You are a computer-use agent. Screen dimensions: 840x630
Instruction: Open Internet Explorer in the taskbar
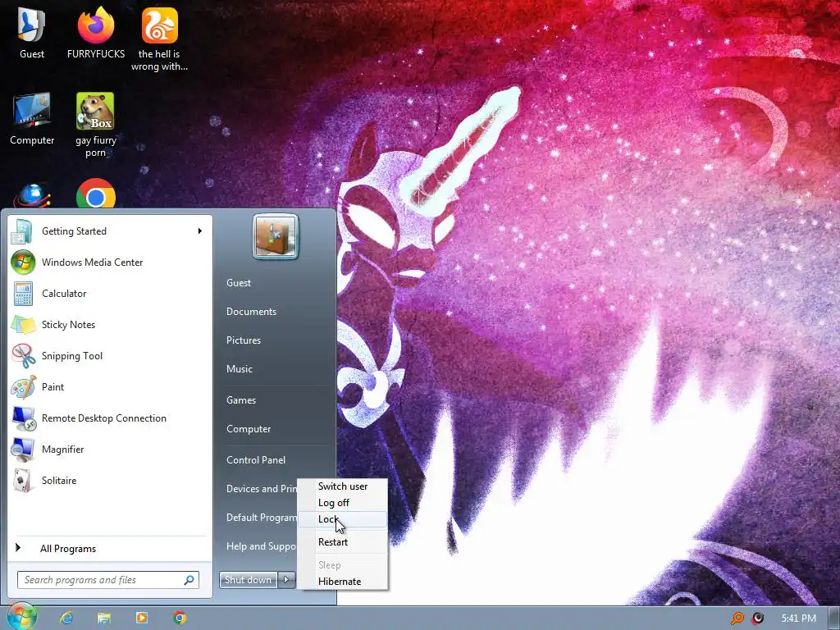point(66,618)
